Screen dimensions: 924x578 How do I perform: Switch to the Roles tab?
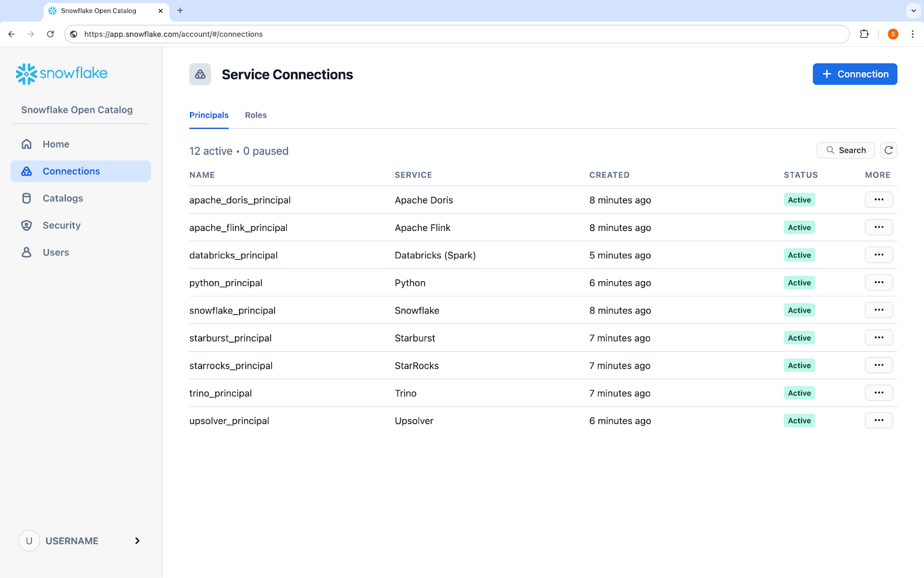[256, 115]
